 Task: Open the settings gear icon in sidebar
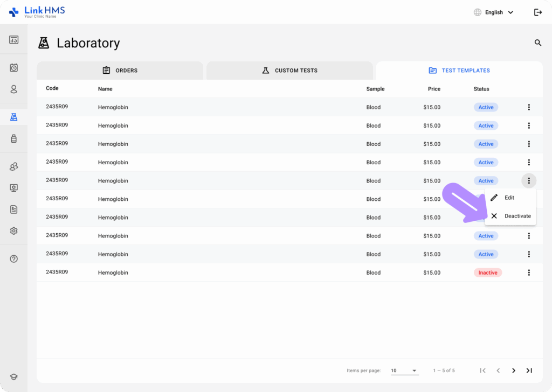(x=13, y=231)
